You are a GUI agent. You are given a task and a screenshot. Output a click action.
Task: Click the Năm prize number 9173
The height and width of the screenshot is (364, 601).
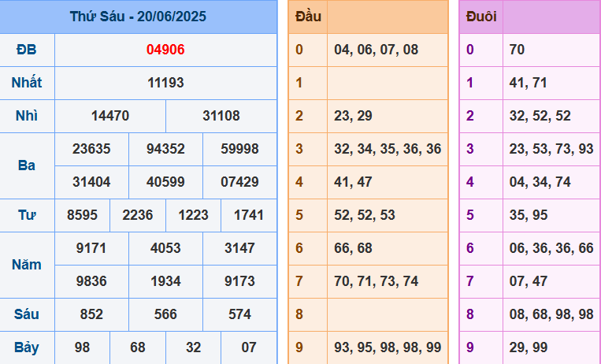pyautogui.click(x=239, y=281)
